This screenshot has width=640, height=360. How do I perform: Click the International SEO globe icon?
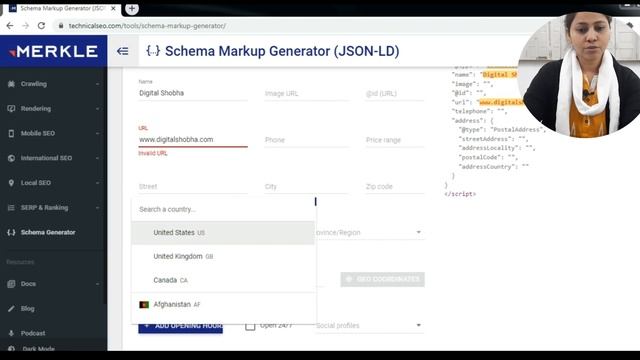coord(11,158)
